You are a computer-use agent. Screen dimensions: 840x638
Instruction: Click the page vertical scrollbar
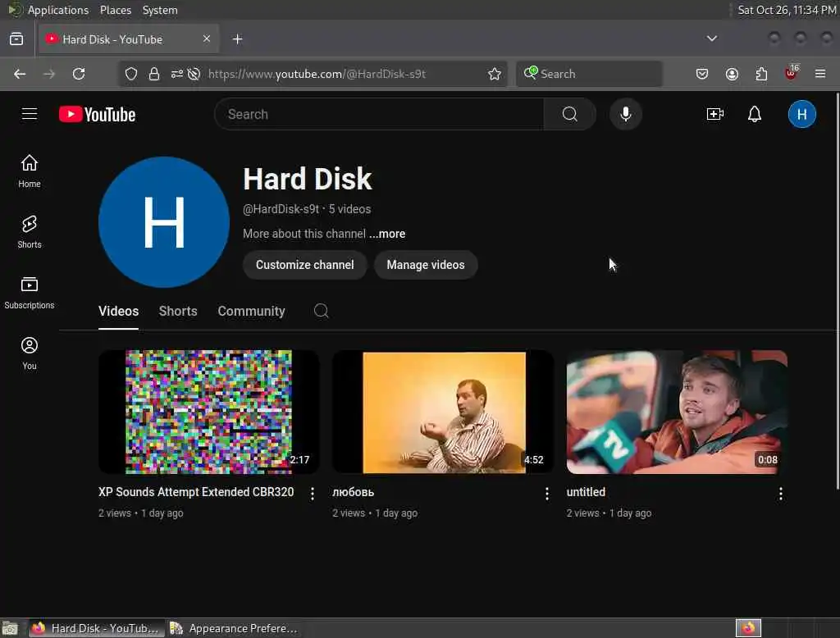[x=837, y=290]
